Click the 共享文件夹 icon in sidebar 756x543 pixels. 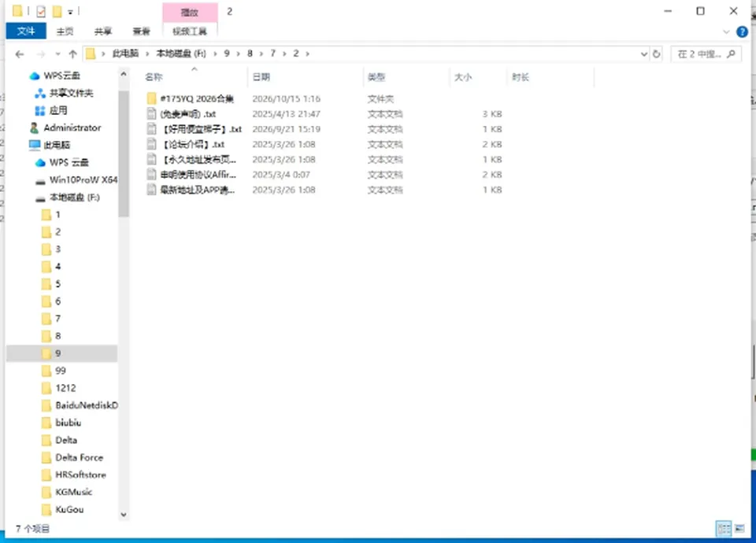[40, 93]
